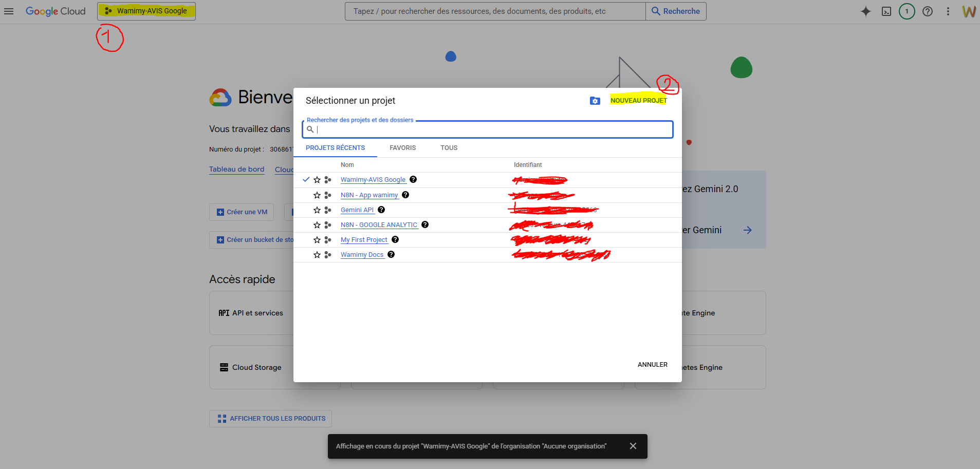
Task: Click project type icon for Gemini API row
Action: tap(328, 210)
